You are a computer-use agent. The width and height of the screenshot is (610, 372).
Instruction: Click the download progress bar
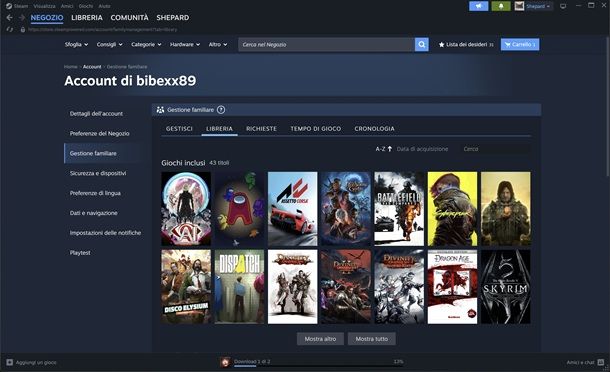pyautogui.click(x=318, y=365)
